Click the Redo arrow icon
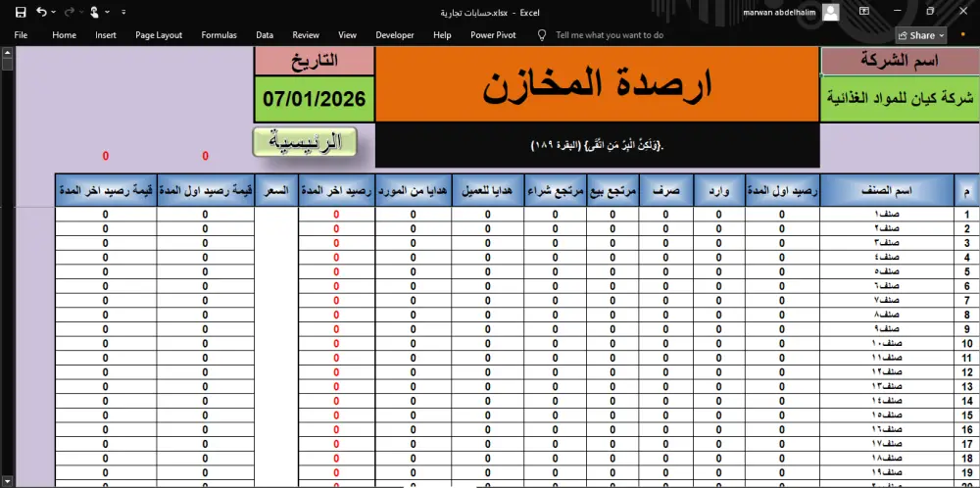 tap(69, 12)
